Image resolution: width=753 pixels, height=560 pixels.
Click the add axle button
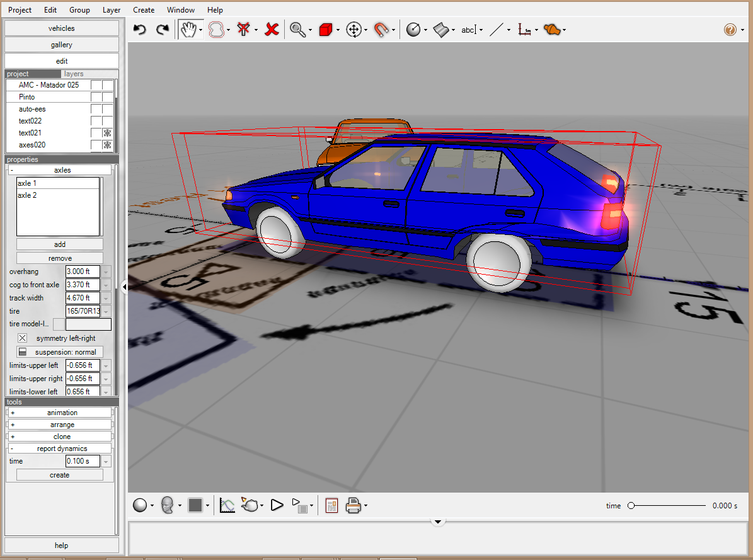click(60, 244)
